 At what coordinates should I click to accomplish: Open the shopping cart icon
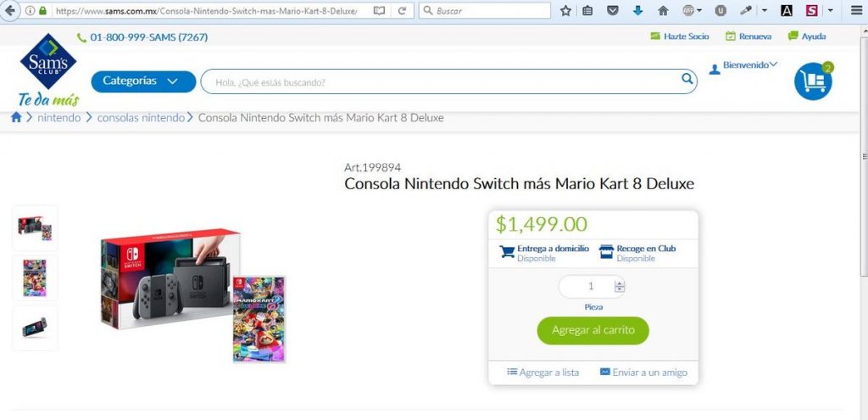pos(813,81)
